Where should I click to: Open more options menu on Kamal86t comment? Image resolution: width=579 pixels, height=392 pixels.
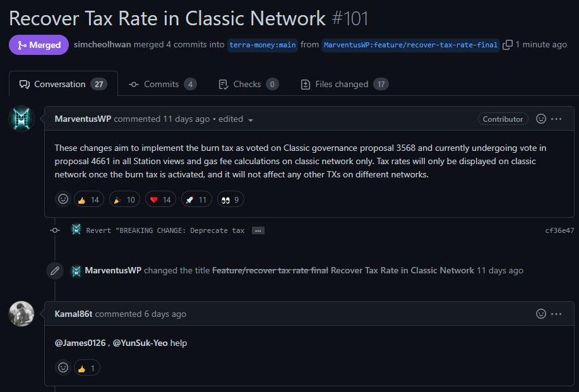click(x=556, y=314)
